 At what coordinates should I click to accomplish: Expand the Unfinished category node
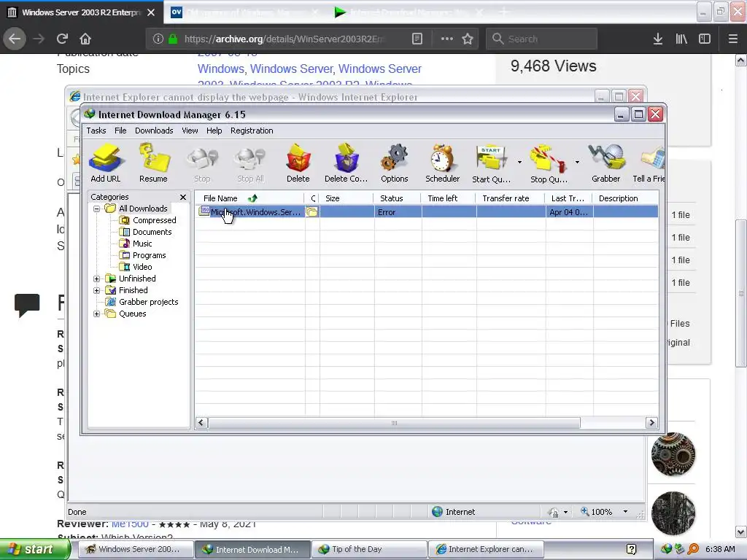[97, 279]
